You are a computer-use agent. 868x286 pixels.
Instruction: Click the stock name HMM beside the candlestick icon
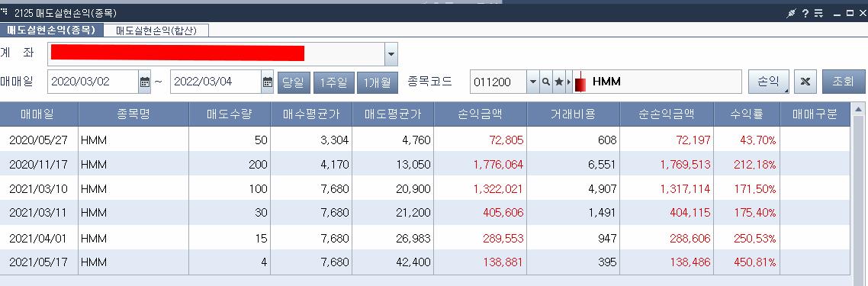pos(606,82)
